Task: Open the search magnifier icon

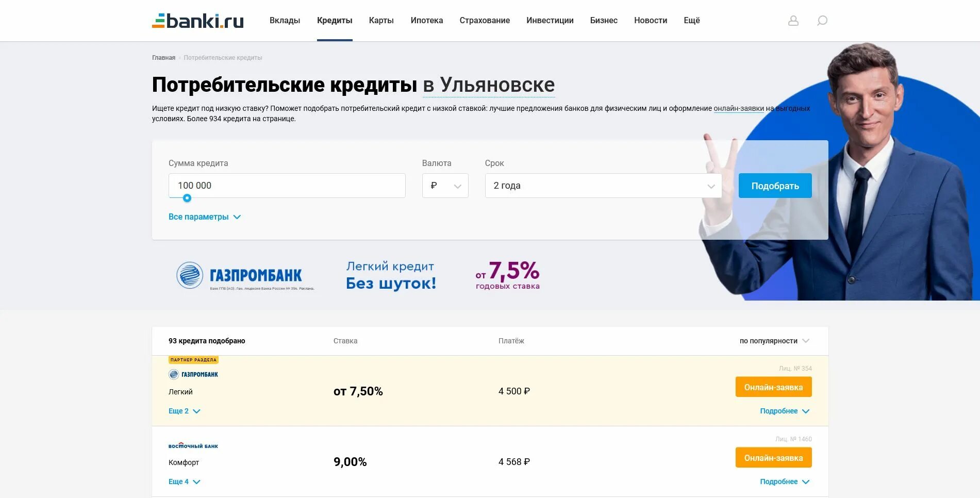Action: coord(822,21)
